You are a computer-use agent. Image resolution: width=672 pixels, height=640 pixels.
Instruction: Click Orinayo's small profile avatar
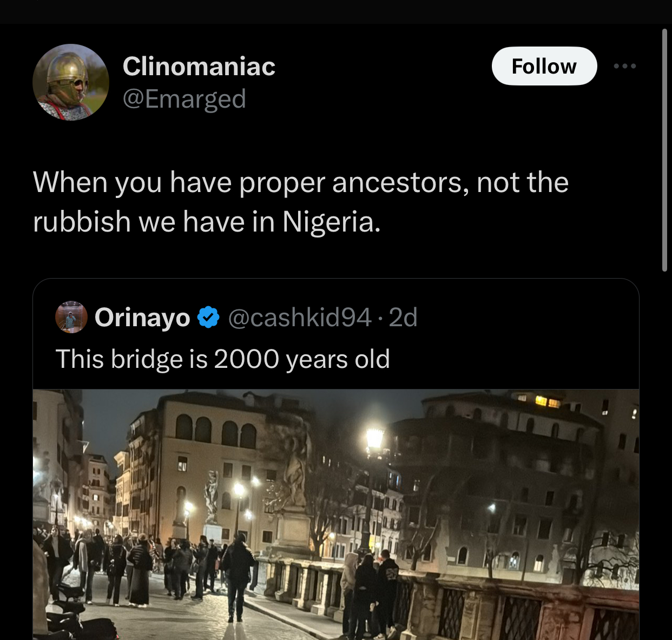coord(71,317)
